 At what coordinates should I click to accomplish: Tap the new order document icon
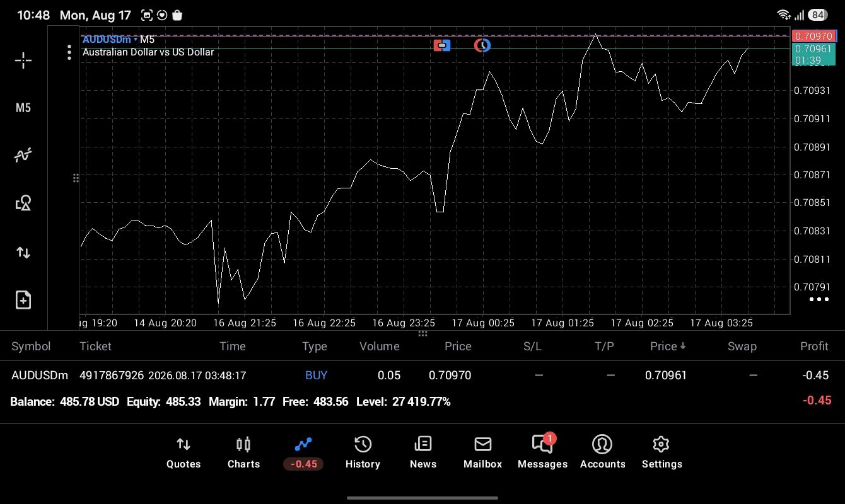(23, 300)
